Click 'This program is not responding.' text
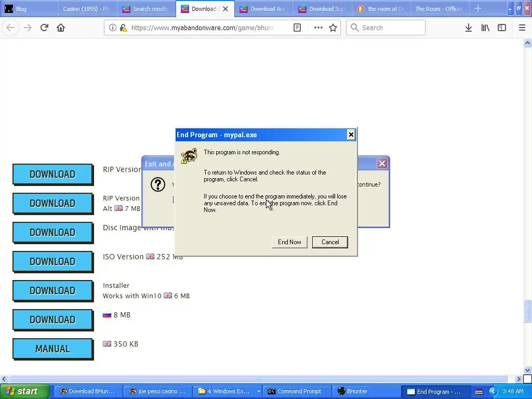 coord(242,152)
